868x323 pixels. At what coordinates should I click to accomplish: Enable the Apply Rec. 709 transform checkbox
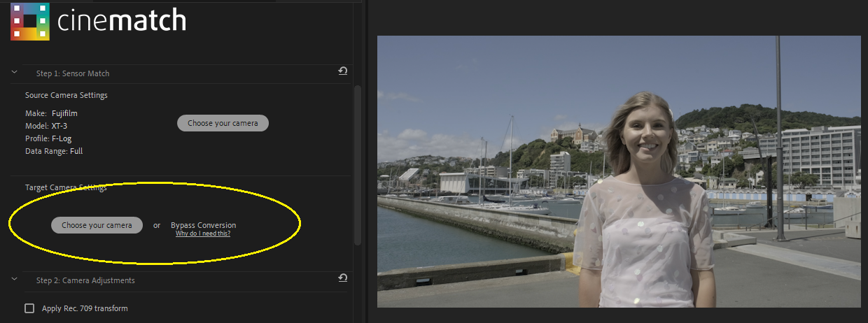click(x=29, y=308)
